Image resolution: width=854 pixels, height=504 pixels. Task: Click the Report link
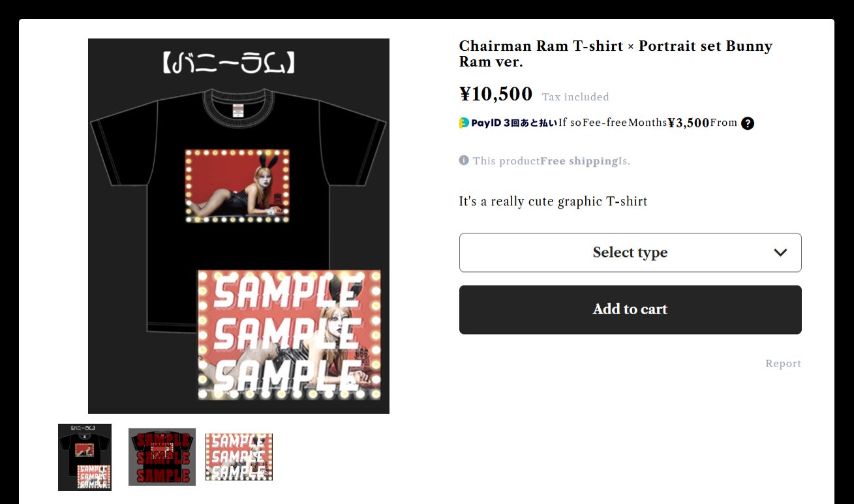pos(783,364)
